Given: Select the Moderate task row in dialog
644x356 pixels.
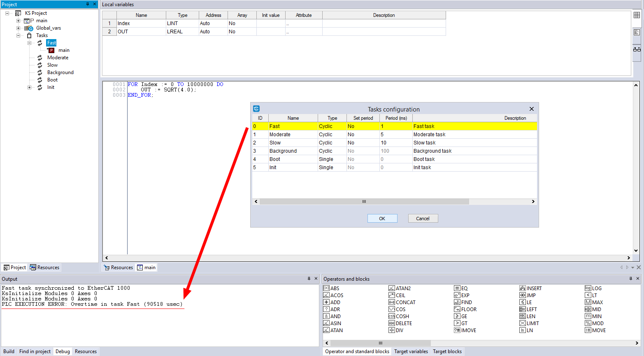Looking at the screenshot, I should tap(395, 135).
